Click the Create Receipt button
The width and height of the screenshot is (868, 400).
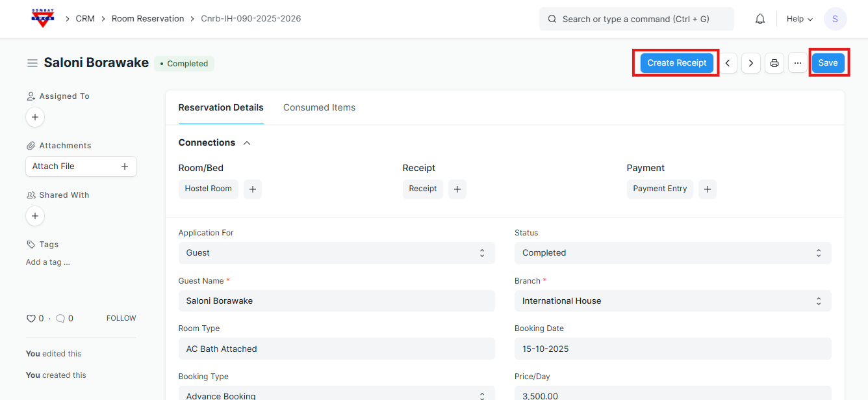click(676, 63)
